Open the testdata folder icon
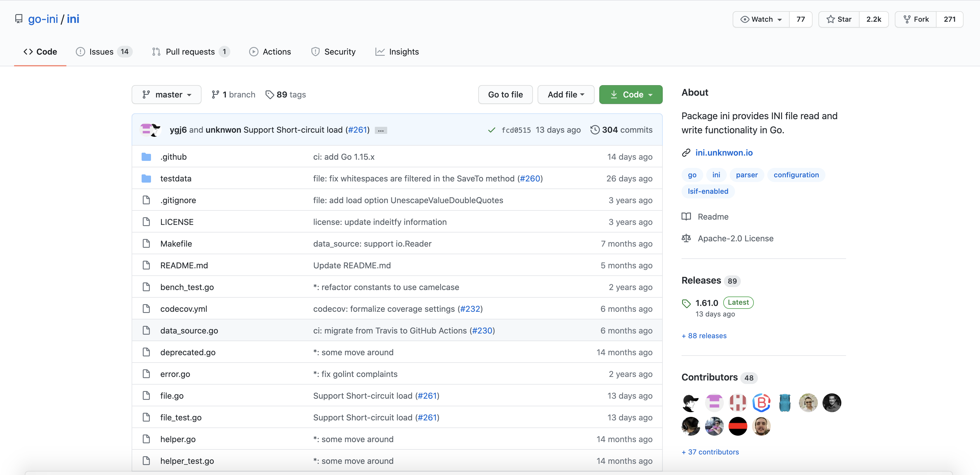980x475 pixels. pos(147,178)
